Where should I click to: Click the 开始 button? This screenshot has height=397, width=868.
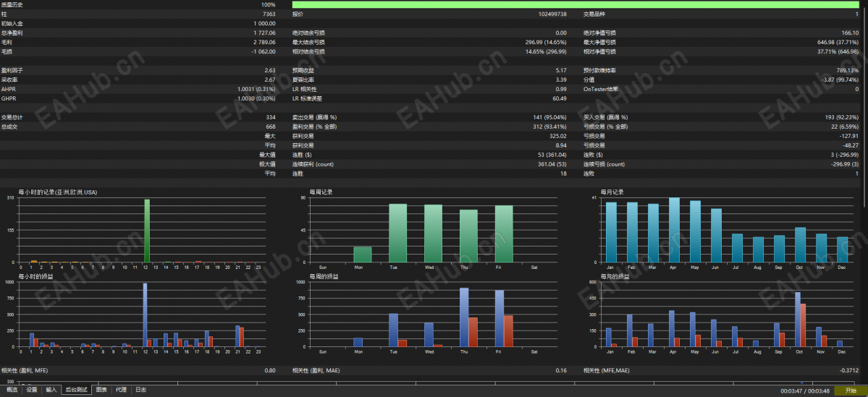point(851,390)
